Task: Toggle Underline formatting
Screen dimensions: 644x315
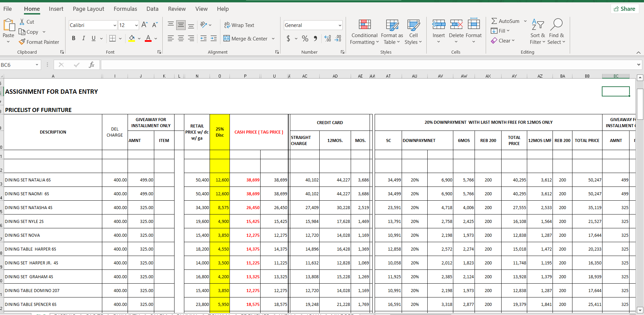Action: (93, 38)
